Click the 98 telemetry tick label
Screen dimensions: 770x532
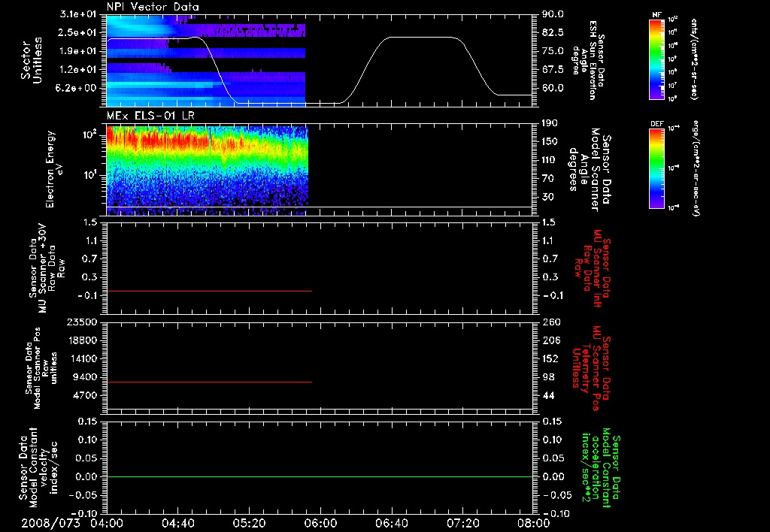pos(548,377)
